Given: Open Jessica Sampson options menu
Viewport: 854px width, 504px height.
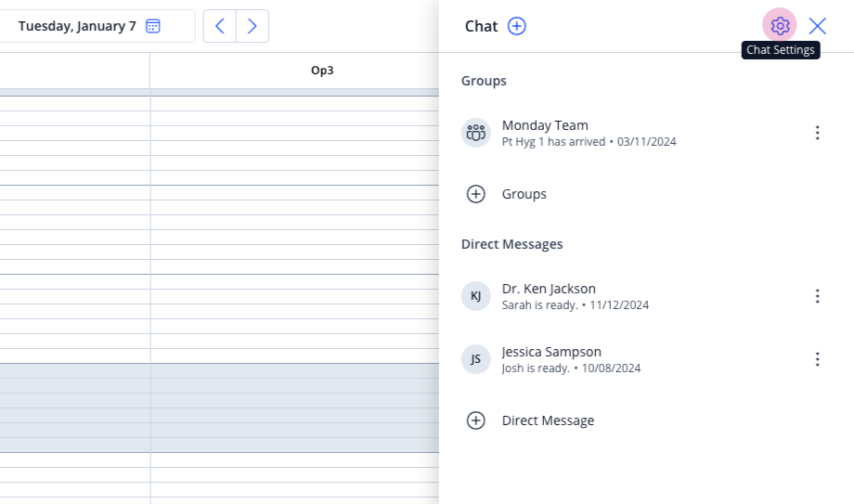Looking at the screenshot, I should pyautogui.click(x=818, y=359).
